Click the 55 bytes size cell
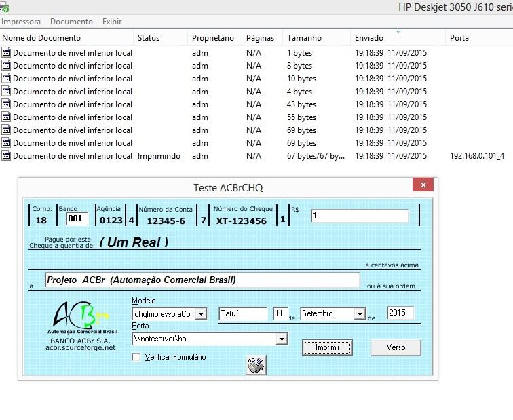 tap(302, 117)
